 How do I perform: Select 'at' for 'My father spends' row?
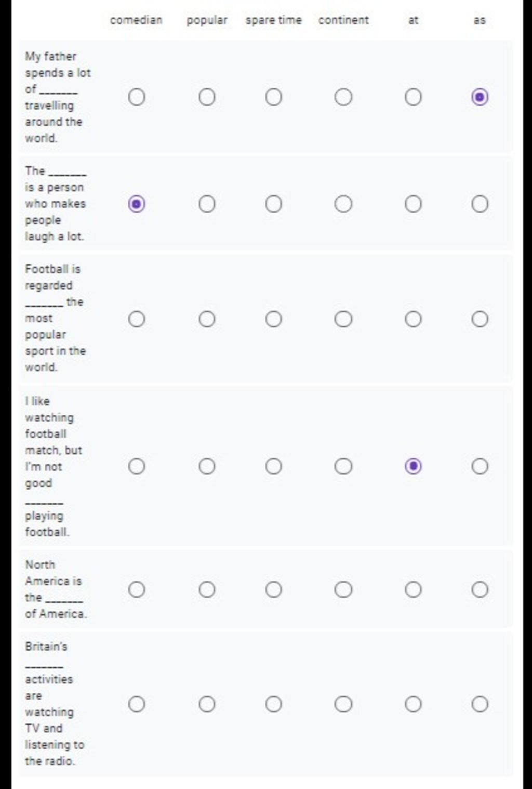coord(413,97)
